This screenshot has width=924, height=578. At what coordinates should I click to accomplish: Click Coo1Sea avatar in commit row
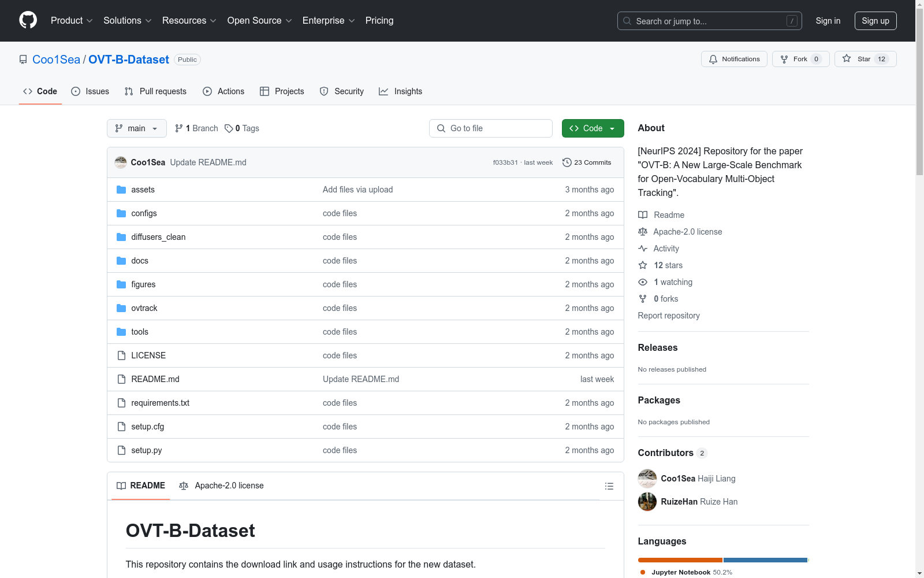(121, 162)
